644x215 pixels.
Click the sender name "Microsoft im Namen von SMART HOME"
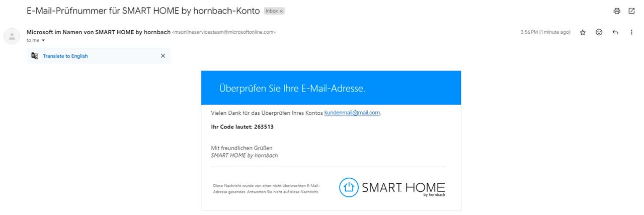(98, 32)
